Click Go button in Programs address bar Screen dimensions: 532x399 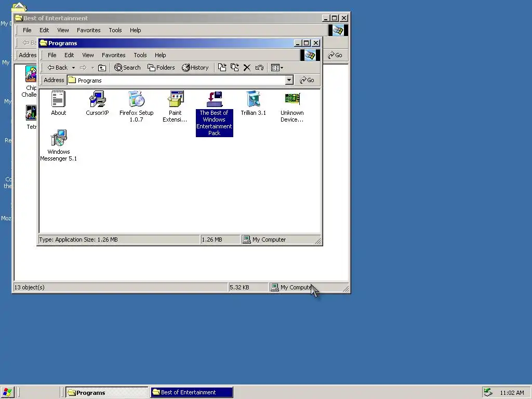click(x=307, y=80)
